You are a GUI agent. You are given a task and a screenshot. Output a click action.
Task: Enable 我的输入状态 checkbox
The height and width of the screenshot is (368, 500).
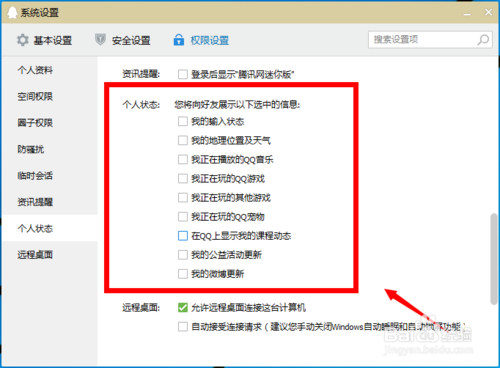click(x=183, y=121)
